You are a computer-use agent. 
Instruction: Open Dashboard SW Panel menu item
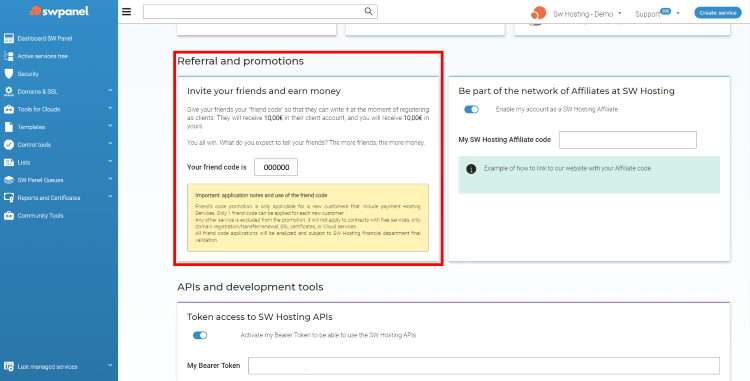tap(45, 38)
